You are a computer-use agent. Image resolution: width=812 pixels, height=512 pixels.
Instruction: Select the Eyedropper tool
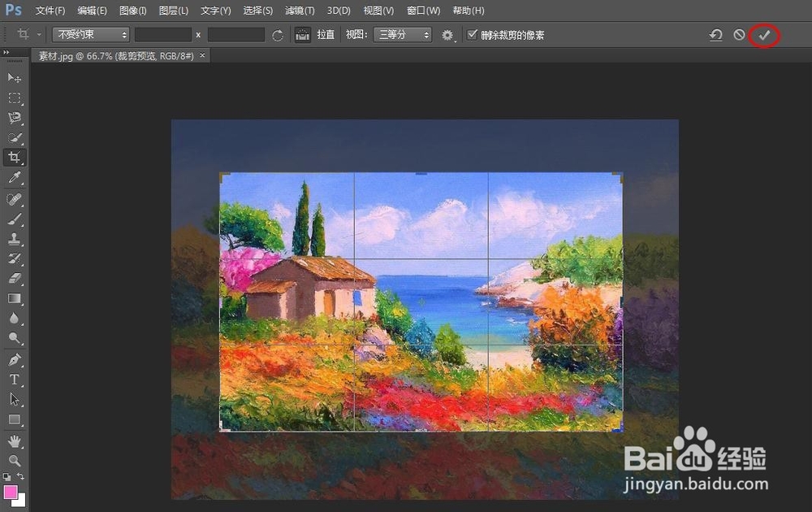pyautogui.click(x=14, y=178)
